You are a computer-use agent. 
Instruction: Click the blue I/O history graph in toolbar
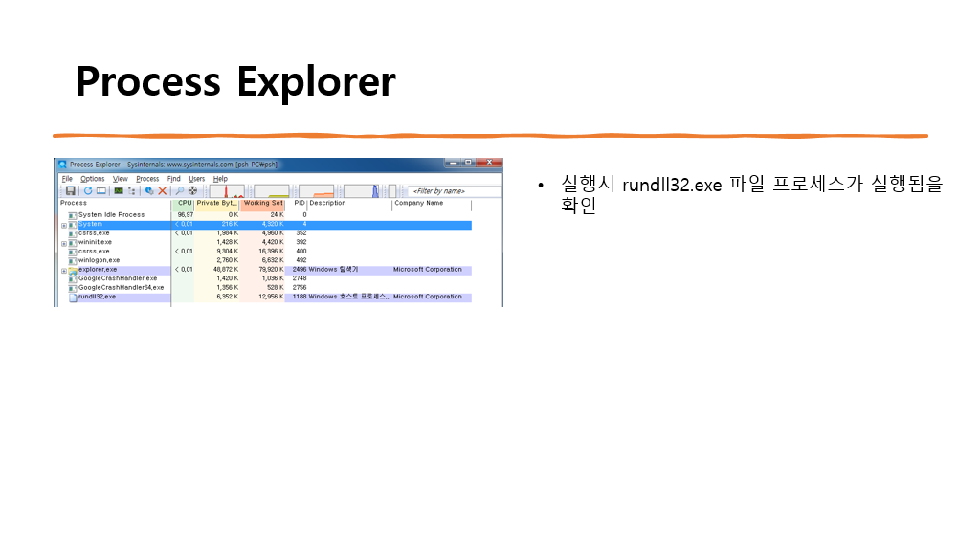click(361, 190)
